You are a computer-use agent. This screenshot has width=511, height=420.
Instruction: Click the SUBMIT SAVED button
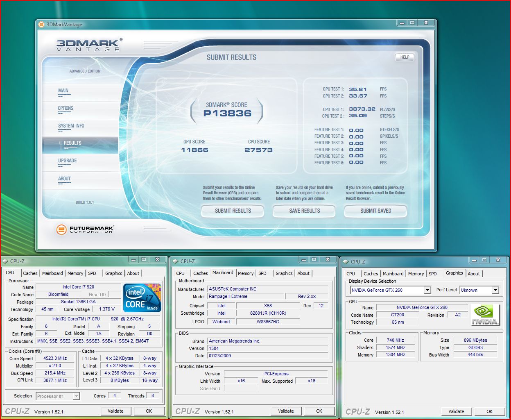click(x=375, y=211)
